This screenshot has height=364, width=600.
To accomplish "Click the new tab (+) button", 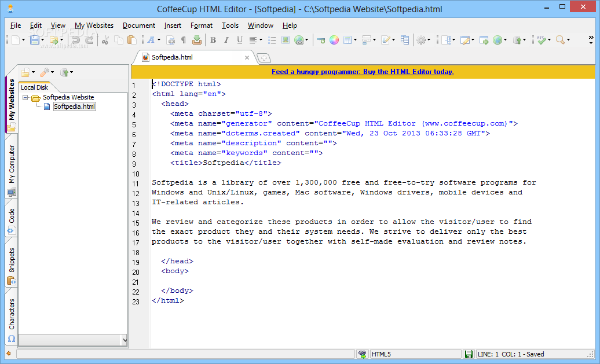I will click(x=264, y=57).
